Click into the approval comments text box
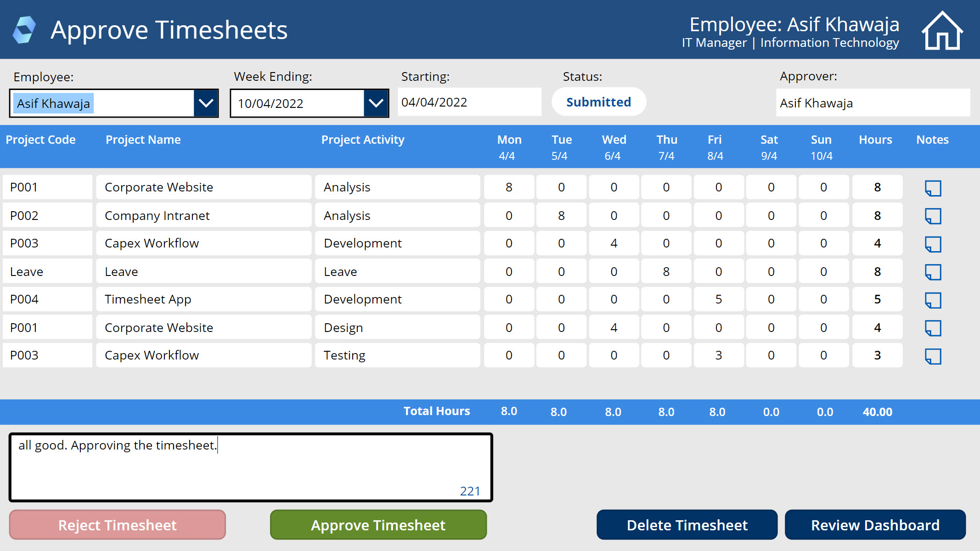 pyautogui.click(x=250, y=467)
